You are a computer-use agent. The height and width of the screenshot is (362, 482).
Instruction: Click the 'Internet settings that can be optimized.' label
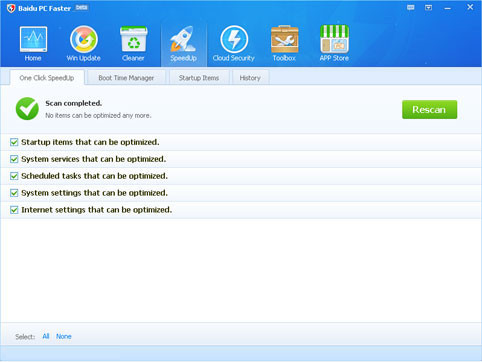[x=97, y=210]
